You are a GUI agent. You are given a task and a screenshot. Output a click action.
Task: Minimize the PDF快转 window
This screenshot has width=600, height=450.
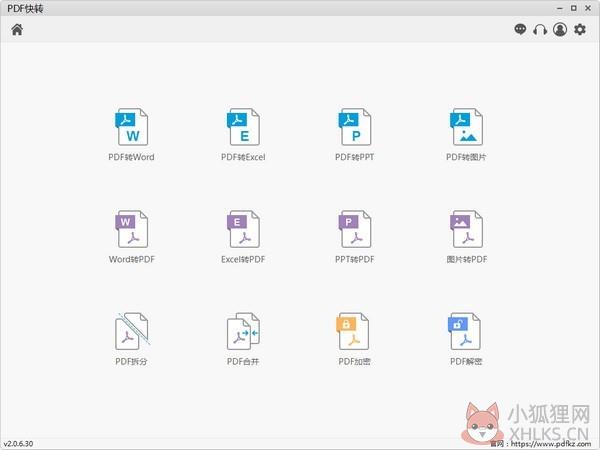(x=560, y=8)
